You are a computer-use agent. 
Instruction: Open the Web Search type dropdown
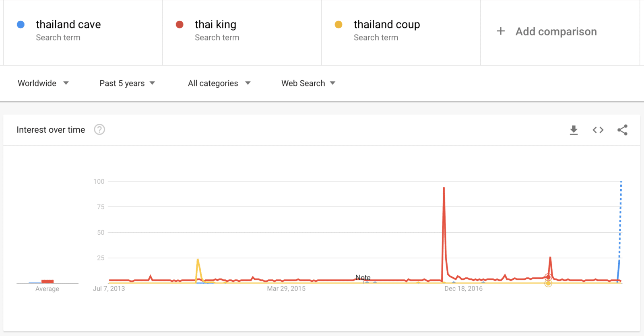click(x=308, y=83)
